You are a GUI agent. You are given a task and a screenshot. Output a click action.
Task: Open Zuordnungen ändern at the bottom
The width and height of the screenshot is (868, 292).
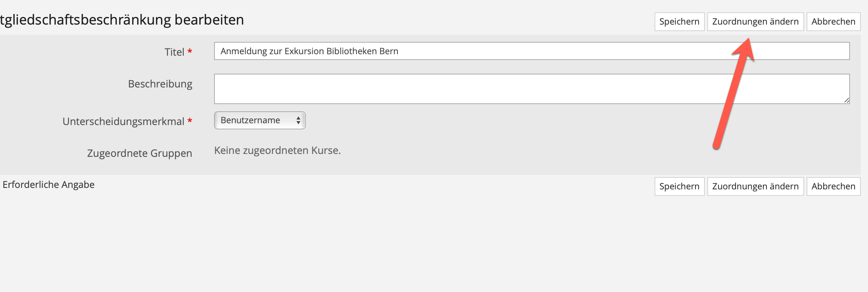755,186
